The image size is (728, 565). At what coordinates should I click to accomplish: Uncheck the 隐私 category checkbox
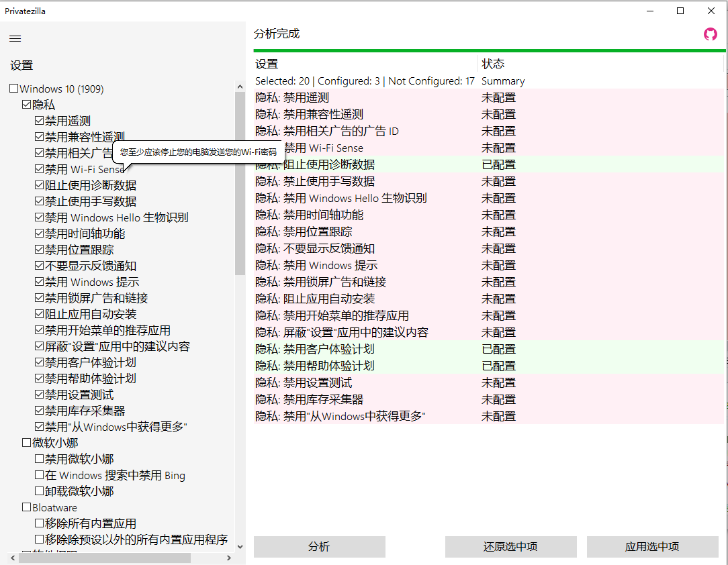(26, 105)
